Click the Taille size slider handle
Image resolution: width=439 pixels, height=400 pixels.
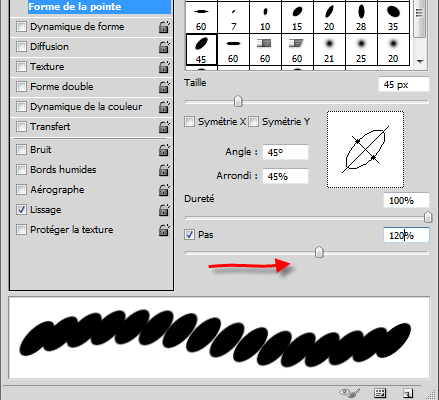click(x=238, y=101)
